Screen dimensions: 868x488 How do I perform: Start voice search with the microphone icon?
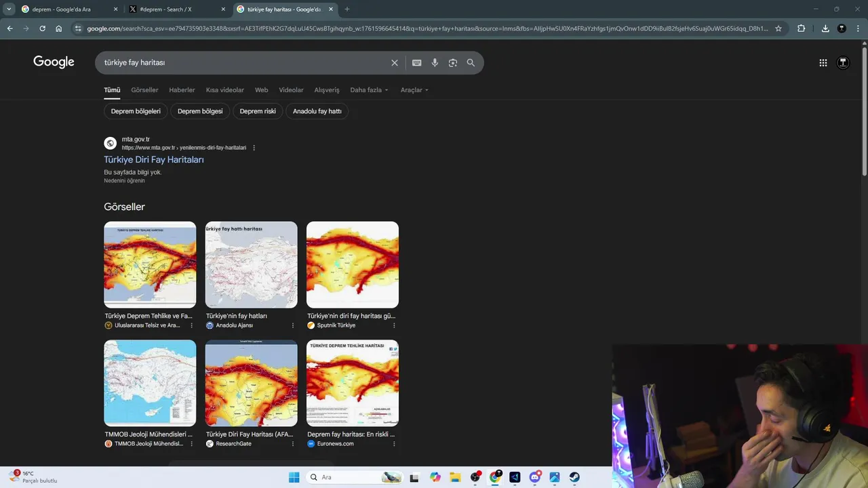point(435,62)
